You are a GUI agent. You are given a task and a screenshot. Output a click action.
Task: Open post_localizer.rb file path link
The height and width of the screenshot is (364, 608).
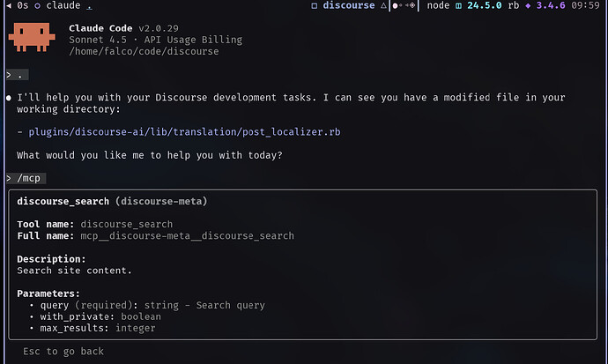(x=184, y=132)
